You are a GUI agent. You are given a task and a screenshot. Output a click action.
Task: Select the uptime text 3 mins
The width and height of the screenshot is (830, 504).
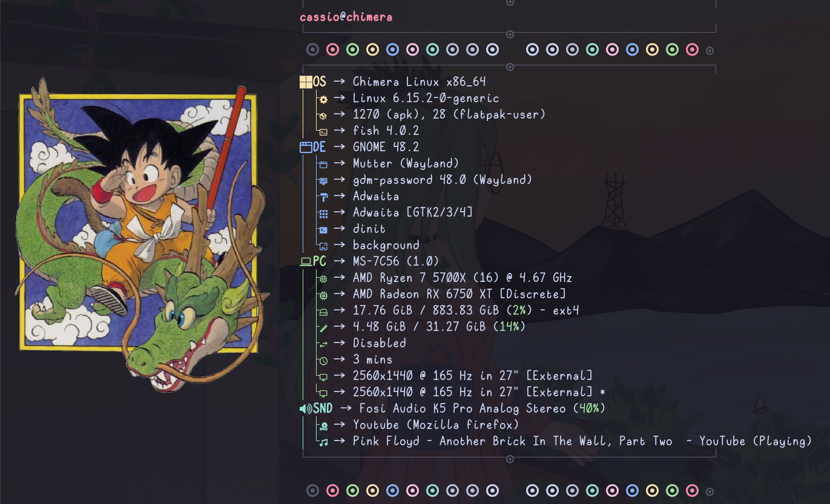pos(373,359)
